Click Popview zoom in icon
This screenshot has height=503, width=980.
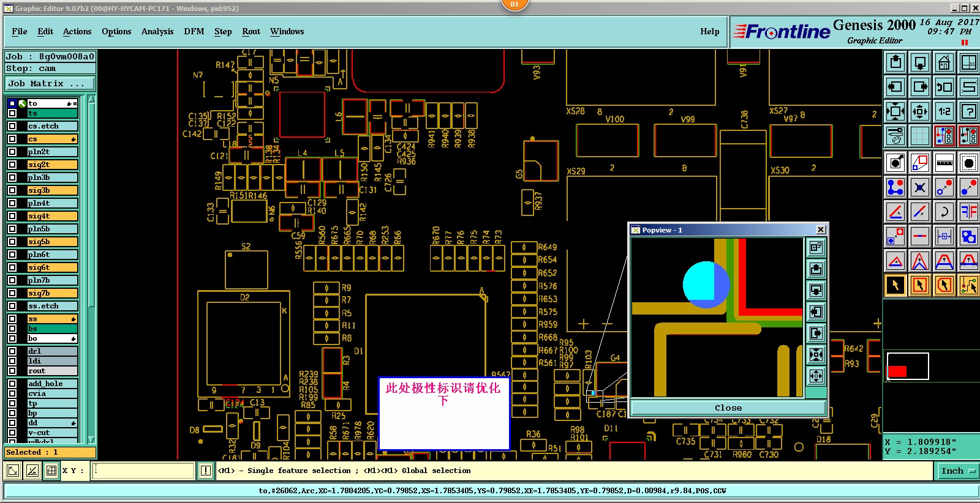pos(816,354)
